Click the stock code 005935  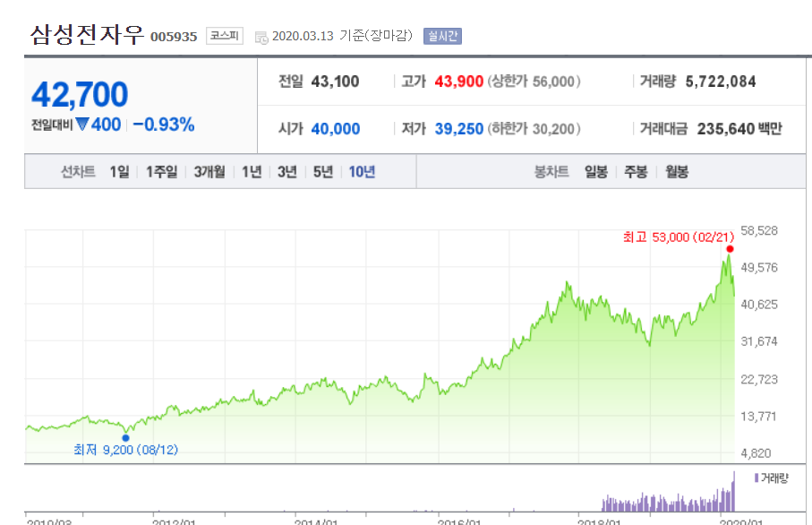pyautogui.click(x=174, y=37)
